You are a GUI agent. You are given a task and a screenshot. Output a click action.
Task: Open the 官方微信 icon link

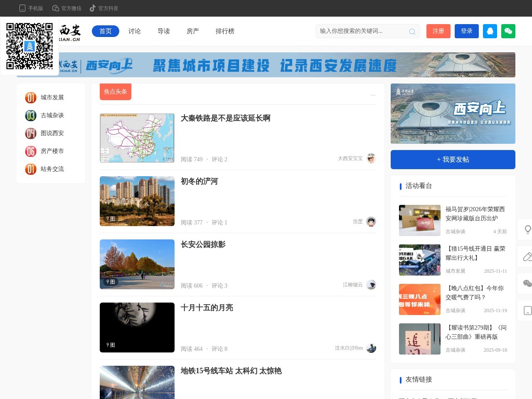(x=56, y=8)
